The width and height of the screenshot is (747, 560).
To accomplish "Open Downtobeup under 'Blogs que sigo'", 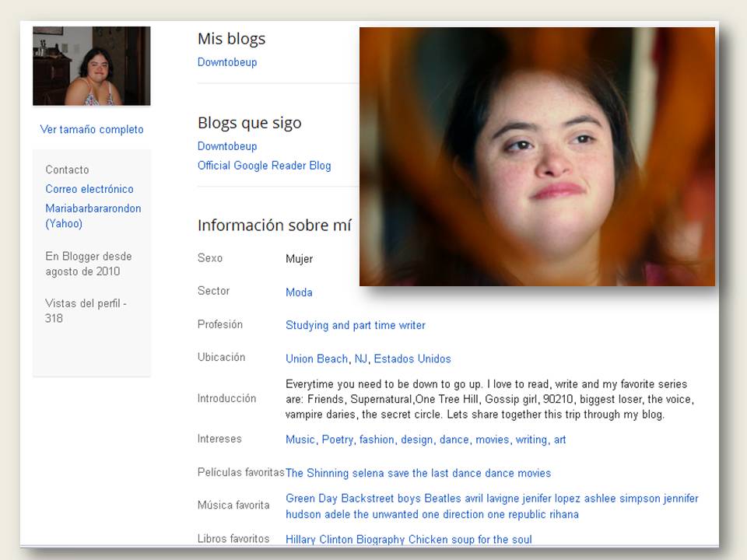I will click(x=227, y=146).
